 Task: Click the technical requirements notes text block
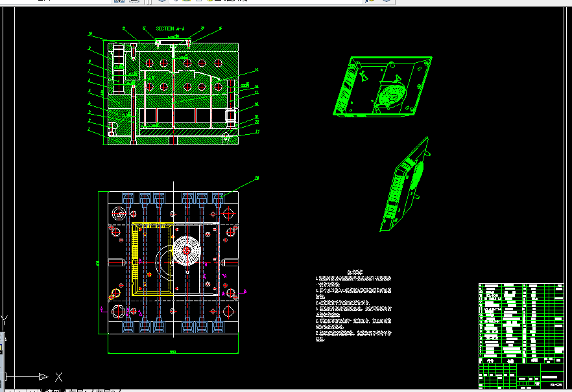point(353,306)
